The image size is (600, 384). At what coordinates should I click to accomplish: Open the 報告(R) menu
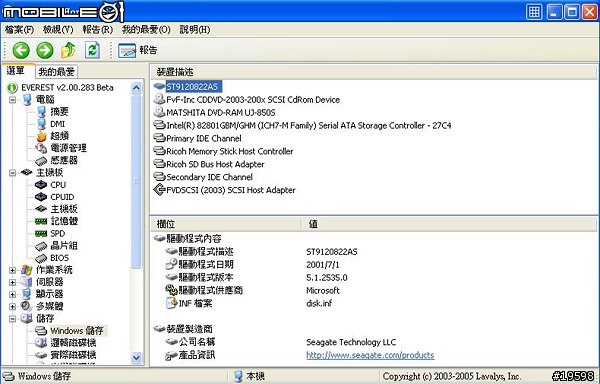pos(98,29)
